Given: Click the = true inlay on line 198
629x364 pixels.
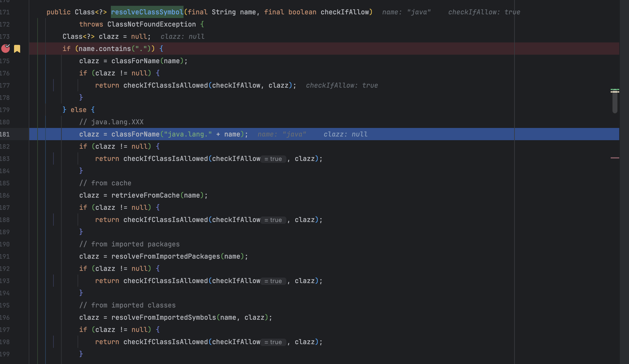Looking at the screenshot, I should tap(274, 342).
